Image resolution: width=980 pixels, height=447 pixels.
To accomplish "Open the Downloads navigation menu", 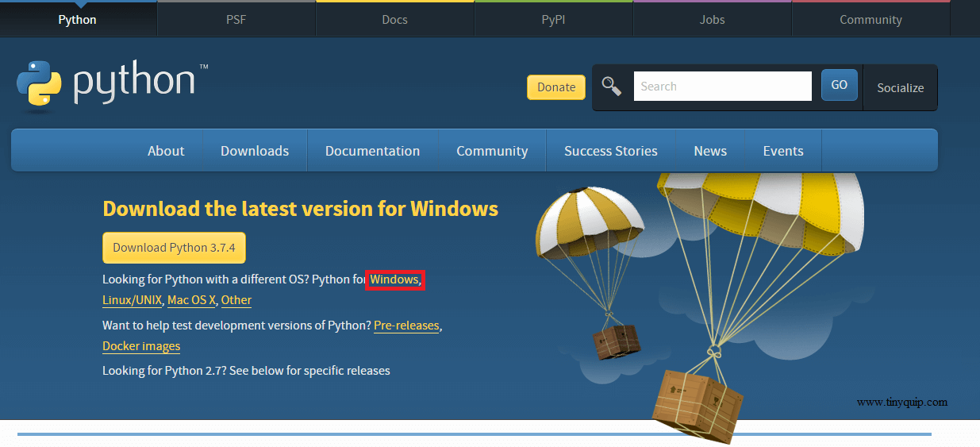I will [255, 151].
